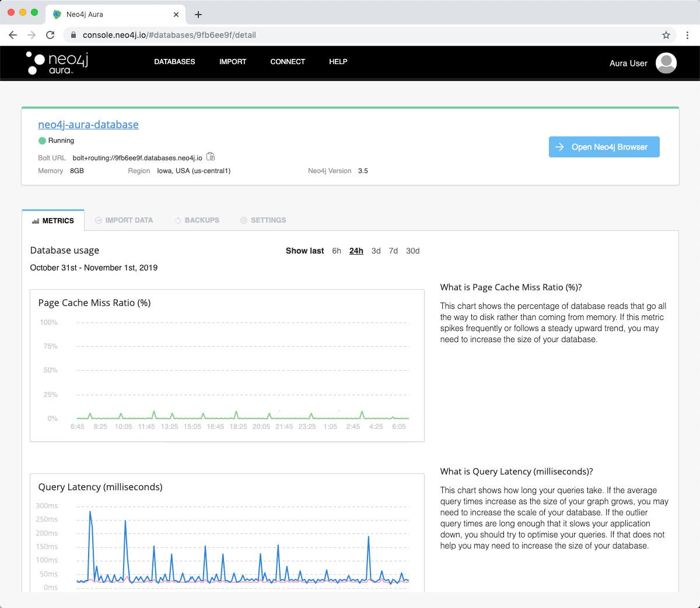The image size is (700, 608).
Task: Click the 'Database usage' heading
Action: point(65,250)
